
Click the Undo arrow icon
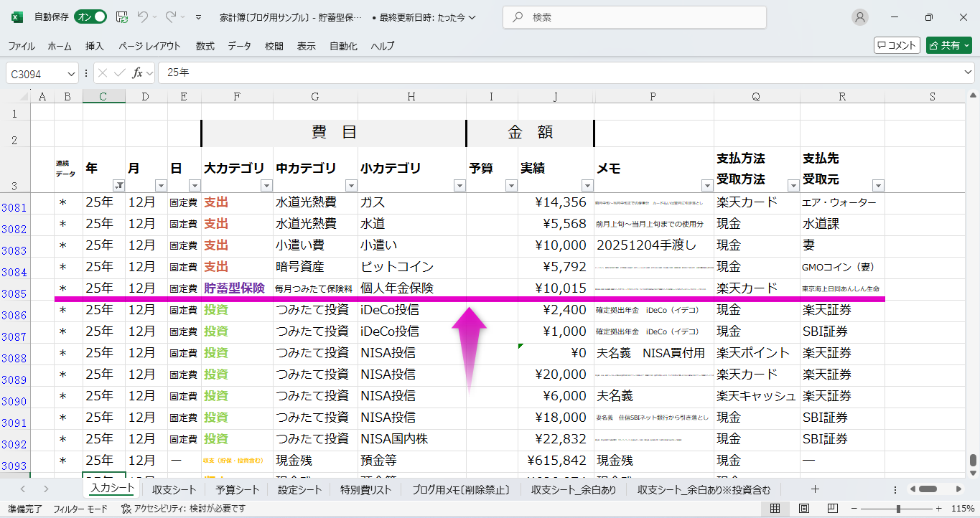coord(143,17)
